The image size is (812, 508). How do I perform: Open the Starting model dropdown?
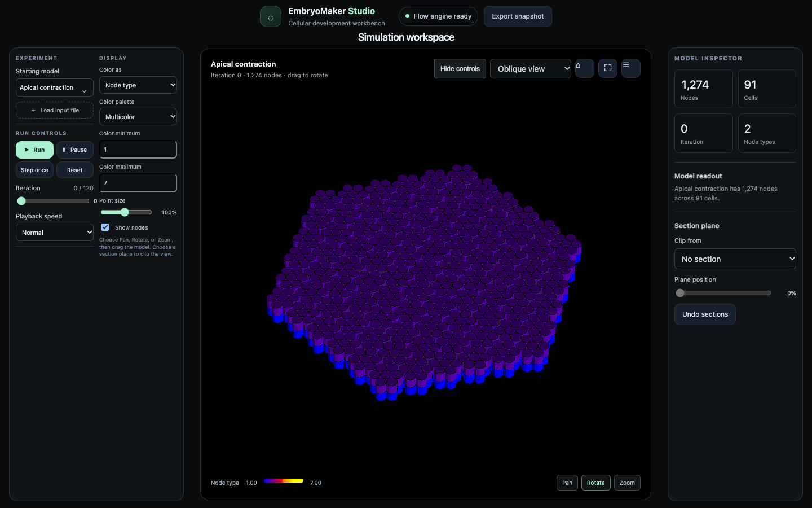point(55,88)
